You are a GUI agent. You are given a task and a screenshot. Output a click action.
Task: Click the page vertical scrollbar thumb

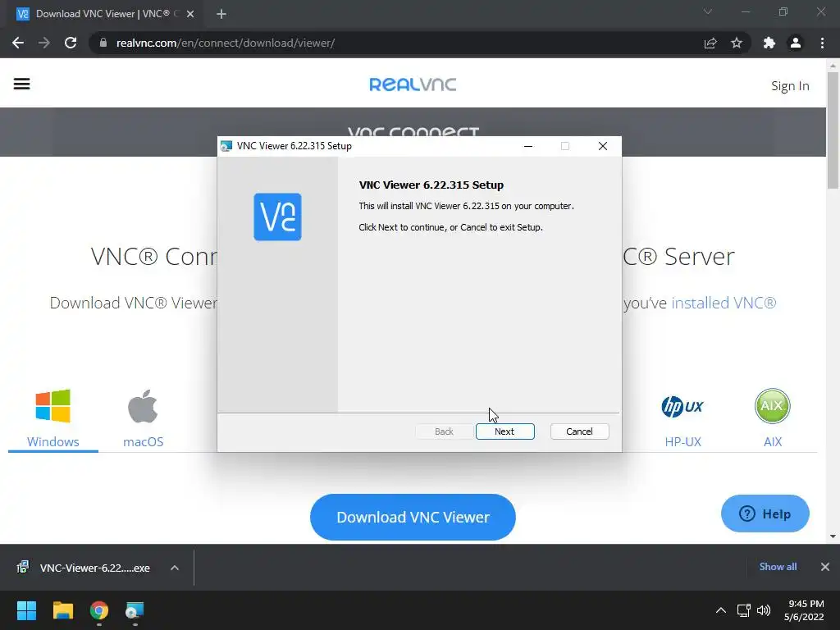coord(833,130)
